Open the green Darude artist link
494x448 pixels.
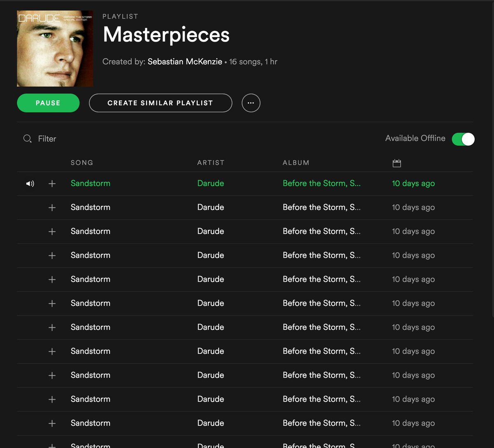point(211,183)
